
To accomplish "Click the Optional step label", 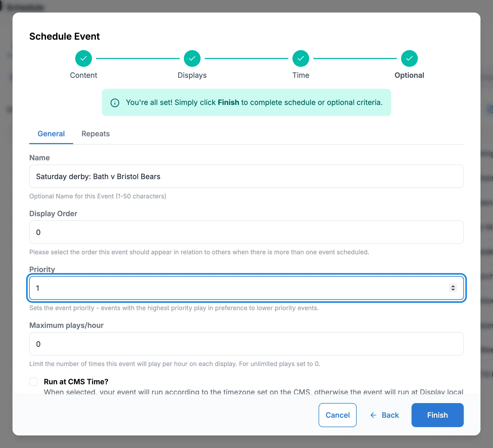I will 409,75.
